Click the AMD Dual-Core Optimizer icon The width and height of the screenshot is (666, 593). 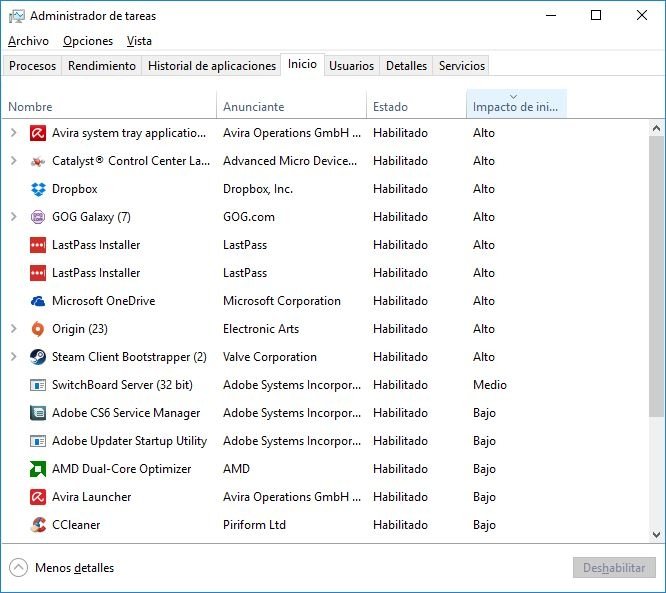pos(38,469)
